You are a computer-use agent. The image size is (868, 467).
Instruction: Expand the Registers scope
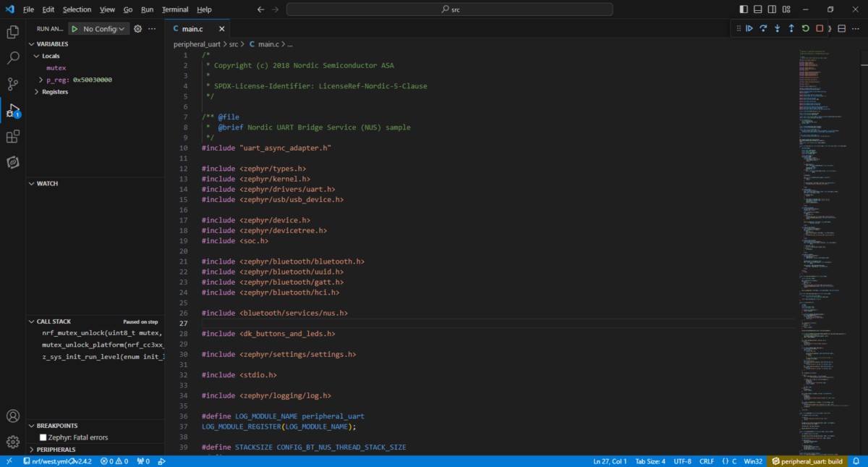pyautogui.click(x=37, y=92)
